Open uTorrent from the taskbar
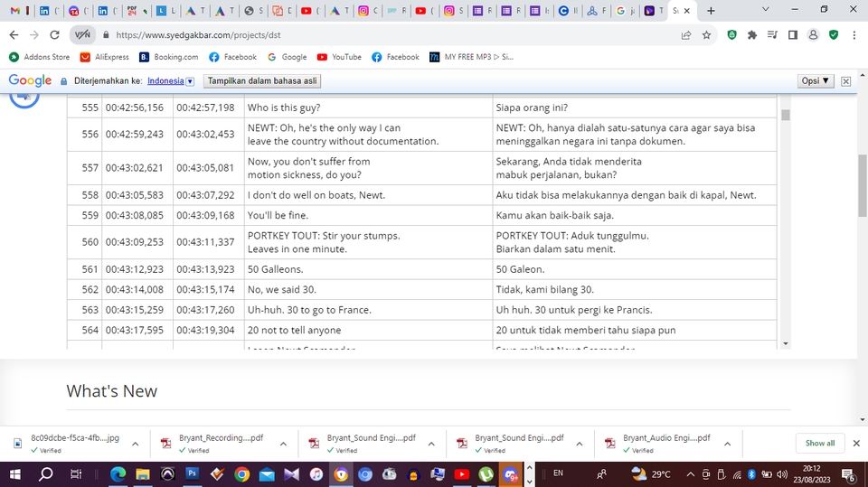Viewport: 868px width, 487px height. click(x=486, y=474)
